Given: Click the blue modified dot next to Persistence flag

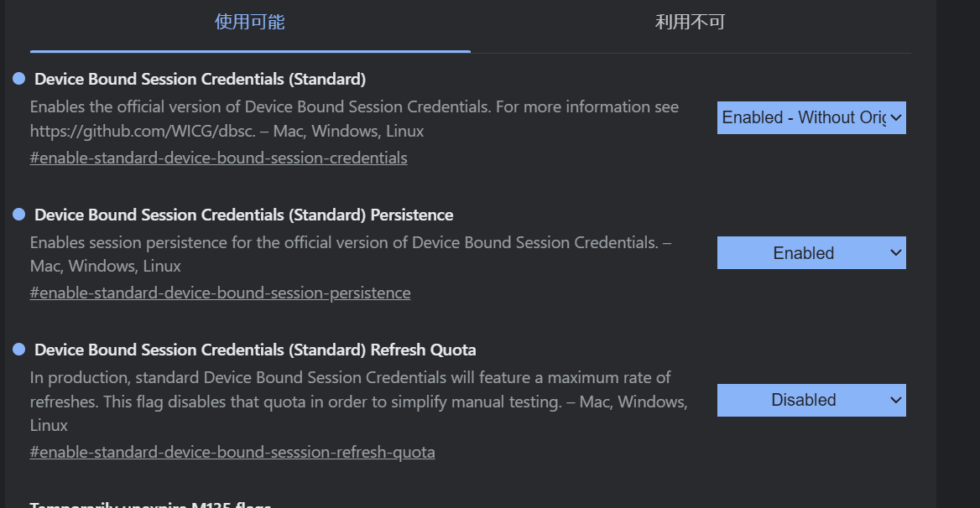Looking at the screenshot, I should (x=19, y=215).
